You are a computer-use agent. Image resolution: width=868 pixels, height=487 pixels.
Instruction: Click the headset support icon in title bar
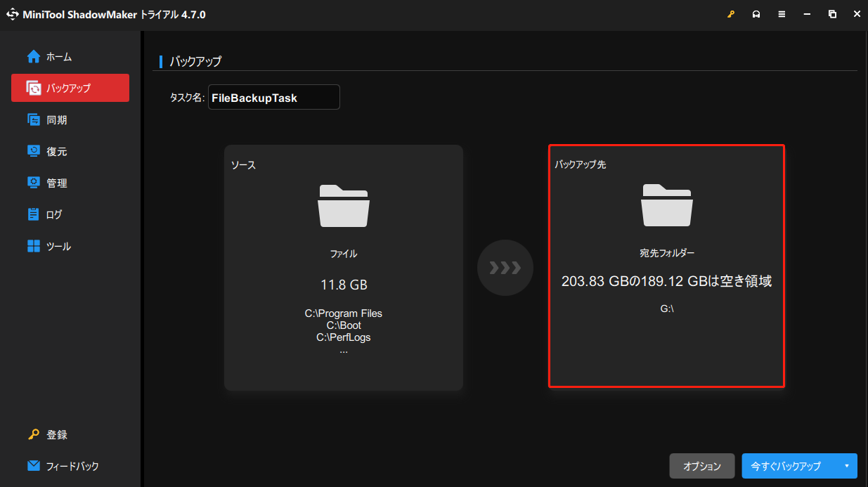[x=756, y=15]
